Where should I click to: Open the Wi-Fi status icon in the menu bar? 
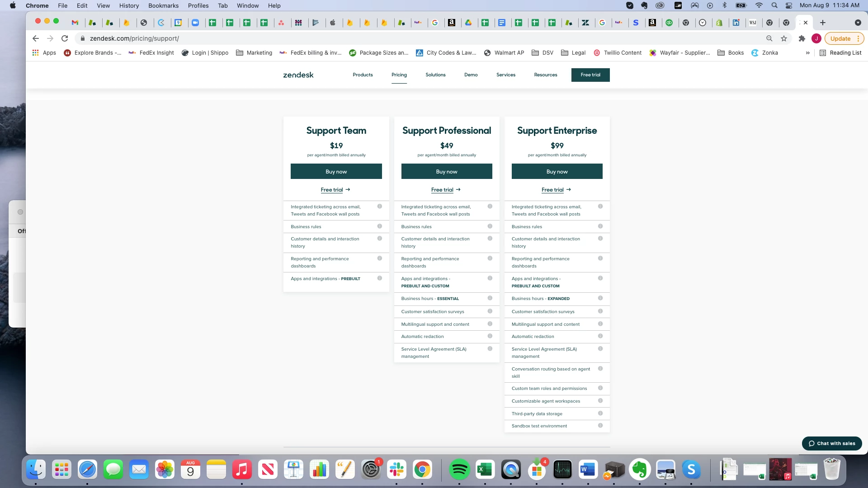[x=759, y=5]
